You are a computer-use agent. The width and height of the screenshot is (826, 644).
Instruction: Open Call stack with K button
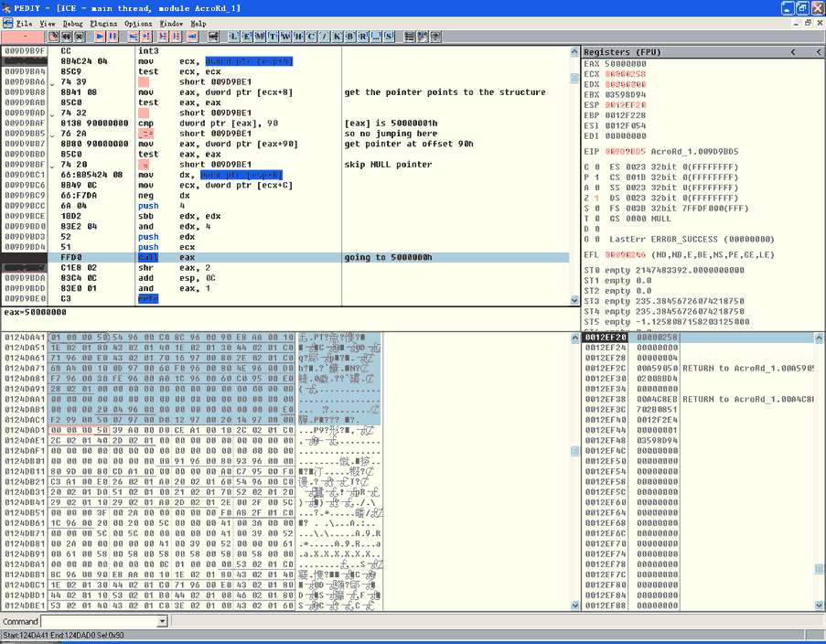pyautogui.click(x=338, y=37)
